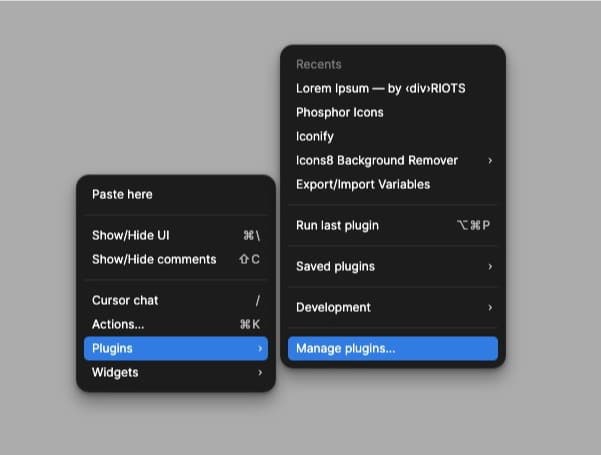The height and width of the screenshot is (455, 601).
Task: Run Export/Import Variables plugin
Action: click(x=393, y=185)
